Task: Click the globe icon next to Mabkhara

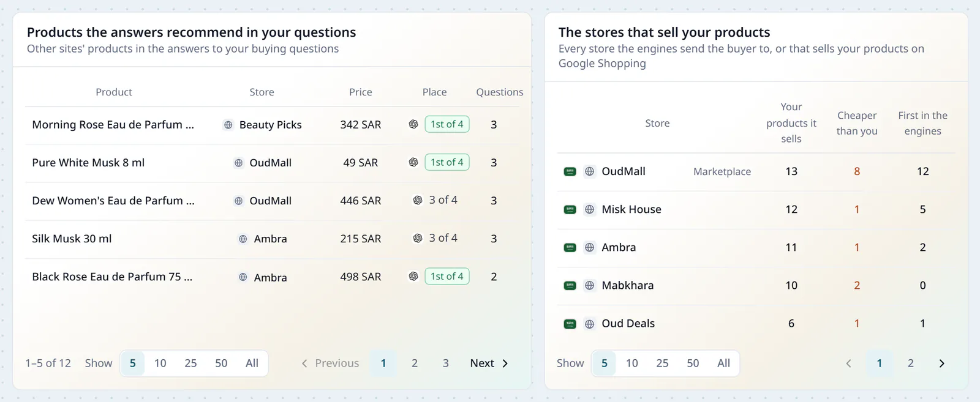Action: [589, 285]
